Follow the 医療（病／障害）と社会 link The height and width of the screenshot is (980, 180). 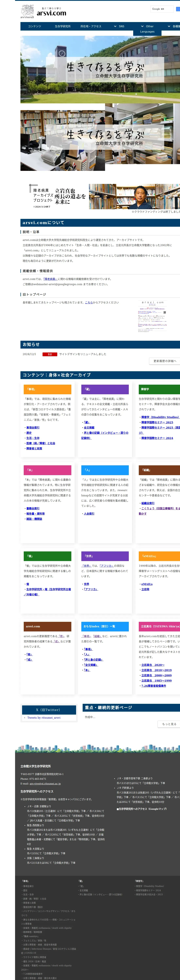pyautogui.click(x=41, y=443)
